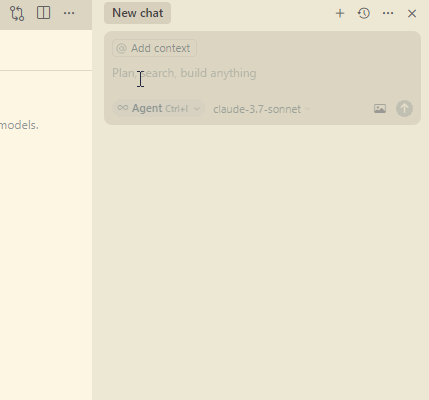Show chat history clock icon
429x400 pixels.
click(364, 13)
